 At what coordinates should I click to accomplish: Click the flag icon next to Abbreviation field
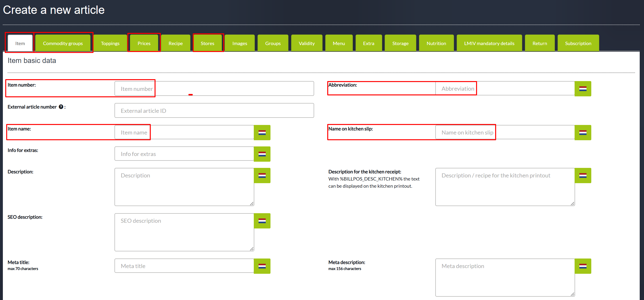582,89
